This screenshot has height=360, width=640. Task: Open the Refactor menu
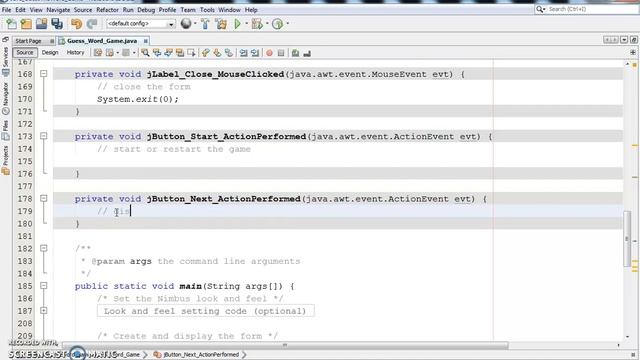[x=107, y=10]
